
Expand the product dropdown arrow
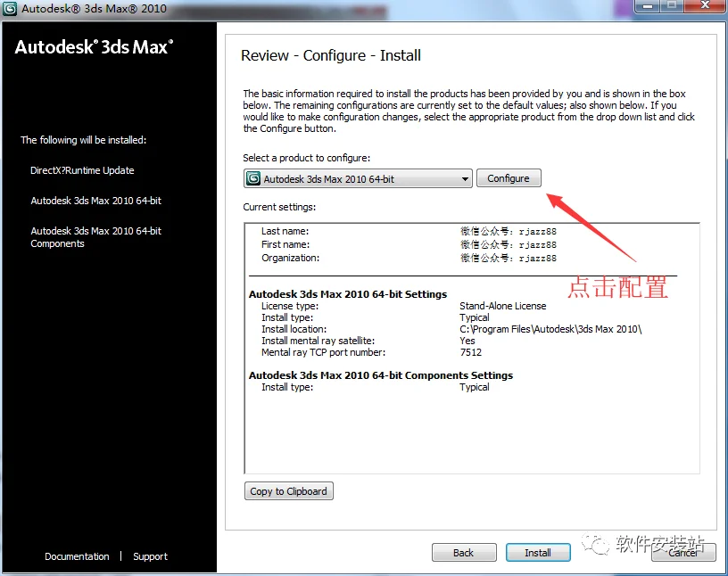click(x=465, y=179)
